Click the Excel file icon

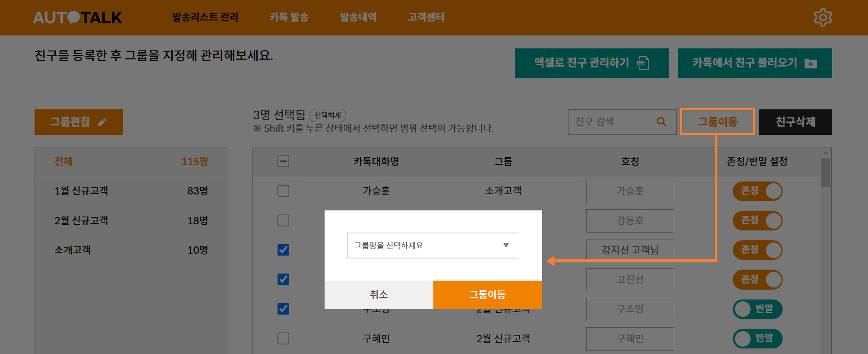(x=643, y=63)
